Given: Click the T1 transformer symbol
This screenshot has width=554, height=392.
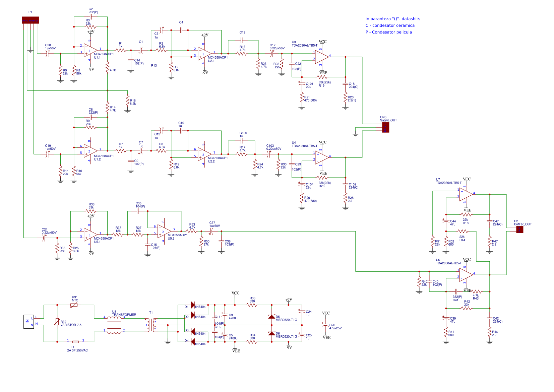Looking at the screenshot, I should pos(151,325).
